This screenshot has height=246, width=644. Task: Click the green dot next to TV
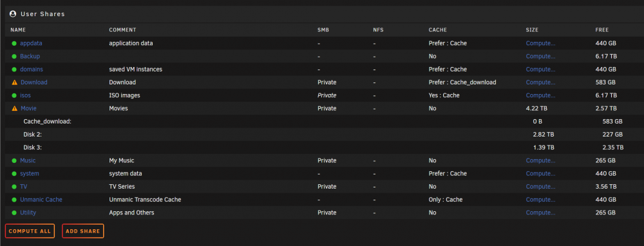(14, 187)
